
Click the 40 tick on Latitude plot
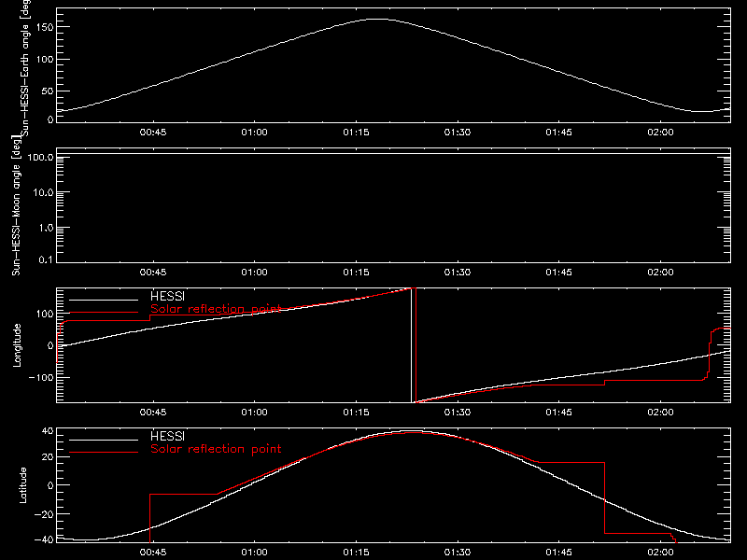(48, 431)
